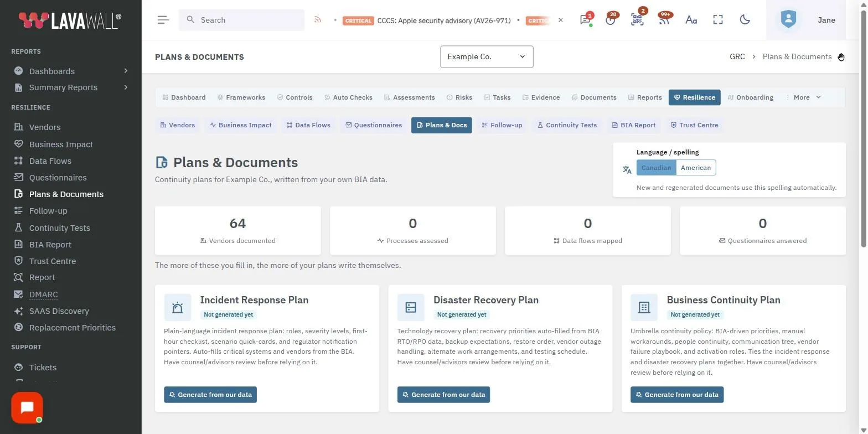
Task: Open the support chat bubble
Action: click(27, 408)
